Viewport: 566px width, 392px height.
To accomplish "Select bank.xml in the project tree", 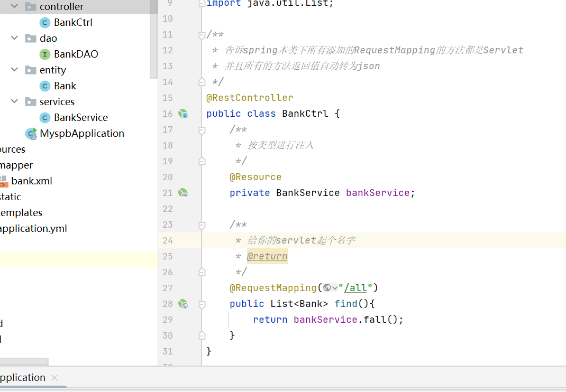I will pyautogui.click(x=32, y=181).
